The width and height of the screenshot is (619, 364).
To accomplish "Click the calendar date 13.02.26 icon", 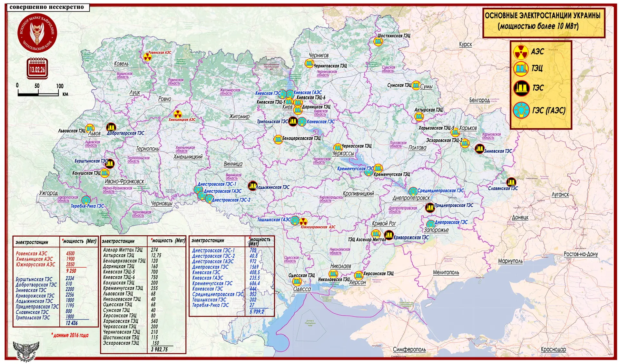I will pyautogui.click(x=37, y=68).
